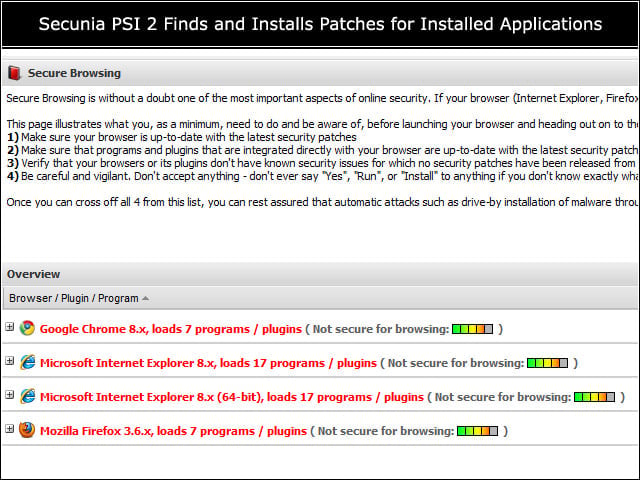The image size is (640, 480).
Task: Expand the Mozilla Firefox 3.6.x row
Action: 9,429
